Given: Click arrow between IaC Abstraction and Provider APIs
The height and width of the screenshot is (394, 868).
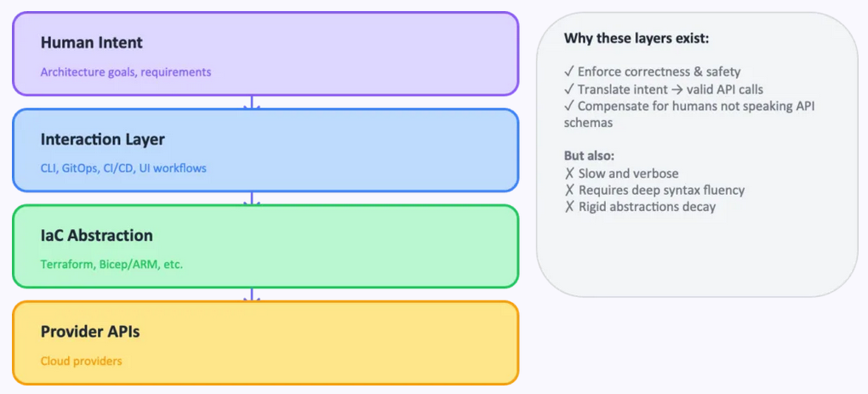Looking at the screenshot, I should (252, 295).
